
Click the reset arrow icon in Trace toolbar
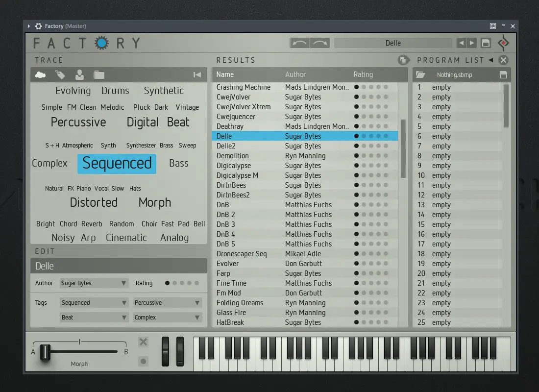click(x=197, y=74)
